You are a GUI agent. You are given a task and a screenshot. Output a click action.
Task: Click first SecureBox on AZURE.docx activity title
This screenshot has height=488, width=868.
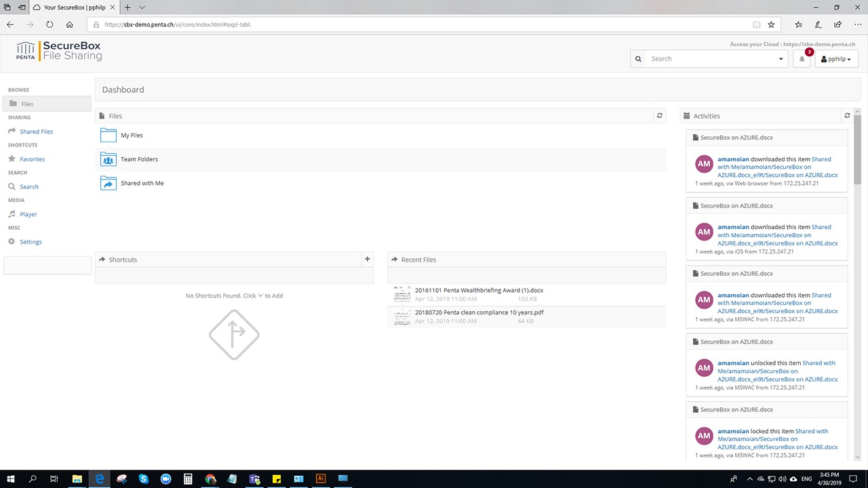736,138
